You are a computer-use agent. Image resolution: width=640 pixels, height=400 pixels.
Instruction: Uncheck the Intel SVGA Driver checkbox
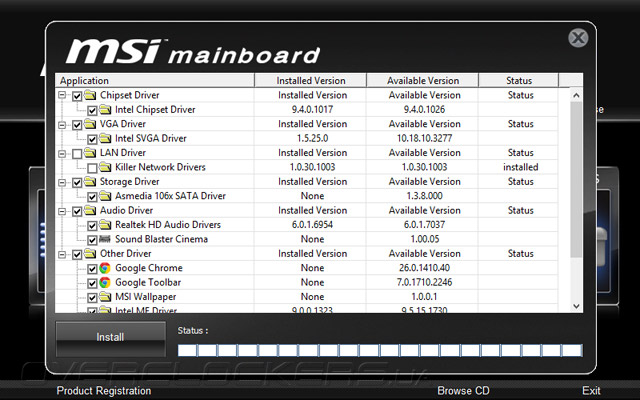92,140
